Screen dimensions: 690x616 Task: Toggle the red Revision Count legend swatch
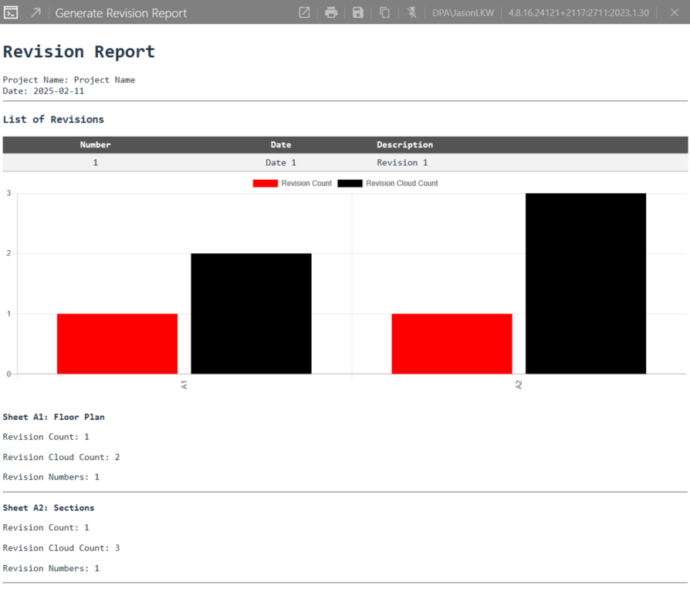pos(266,184)
